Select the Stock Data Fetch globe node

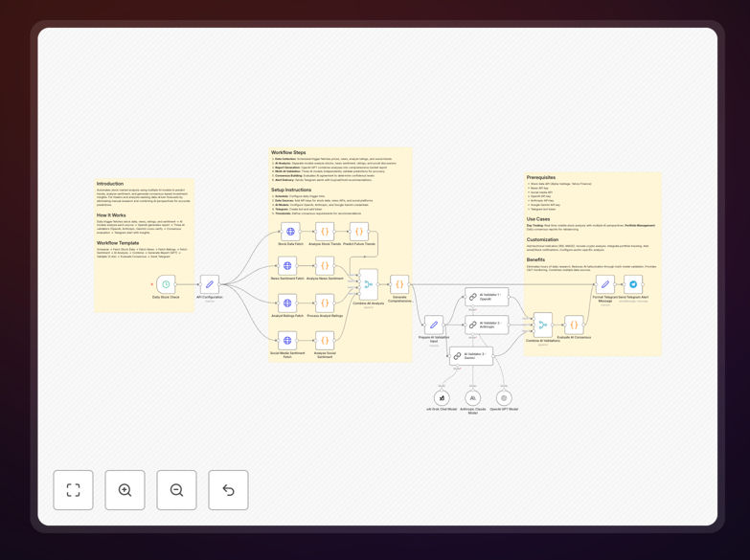290,232
